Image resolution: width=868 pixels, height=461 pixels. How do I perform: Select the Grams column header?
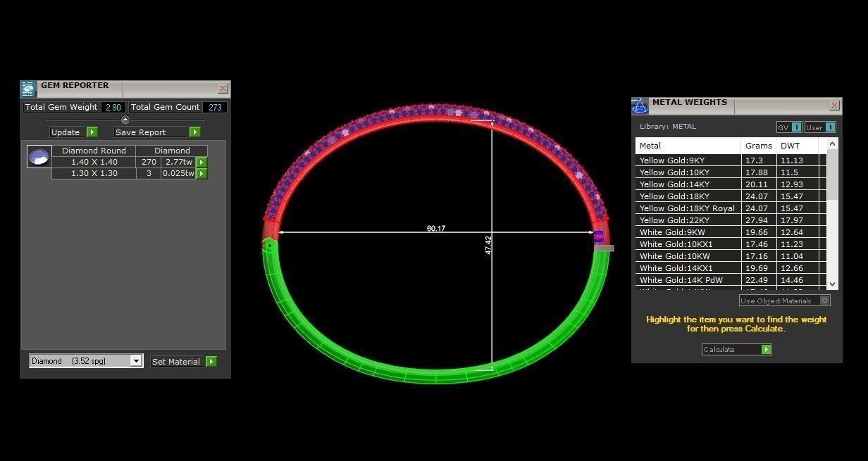click(x=759, y=146)
